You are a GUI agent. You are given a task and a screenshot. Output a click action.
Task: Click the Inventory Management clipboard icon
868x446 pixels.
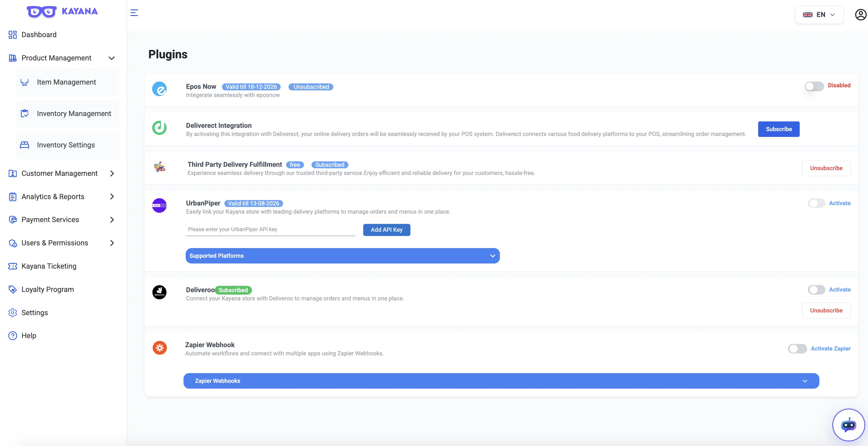24,113
